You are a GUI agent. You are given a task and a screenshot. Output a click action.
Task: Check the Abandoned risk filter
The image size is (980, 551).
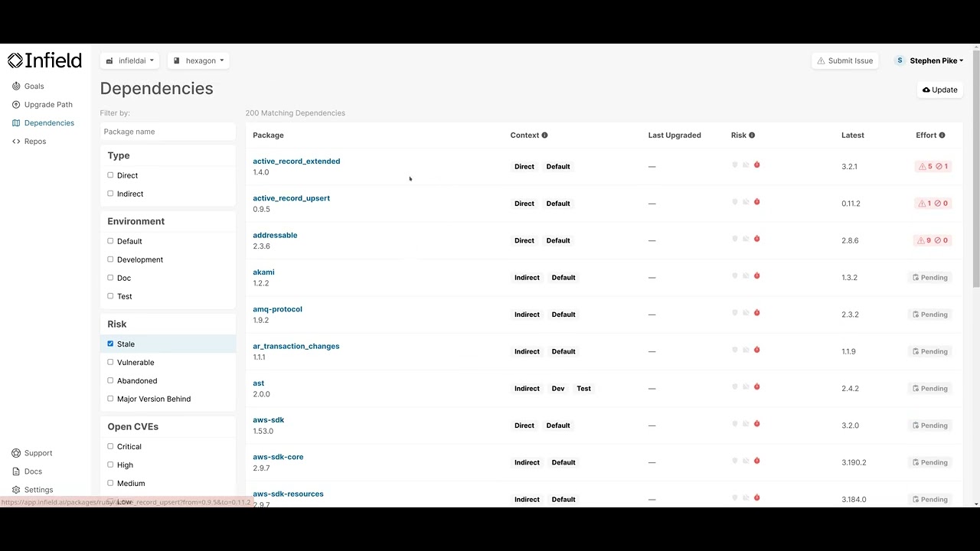pos(110,380)
